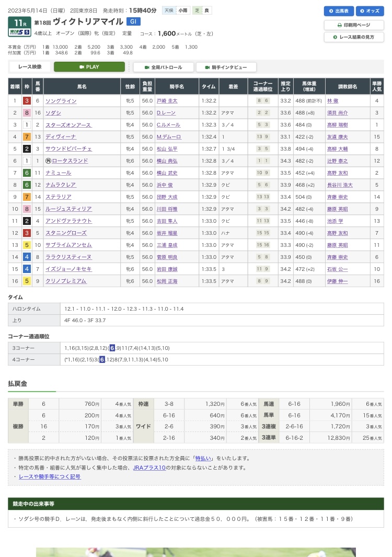Open jockey link 横山 典弘

pos(167,161)
